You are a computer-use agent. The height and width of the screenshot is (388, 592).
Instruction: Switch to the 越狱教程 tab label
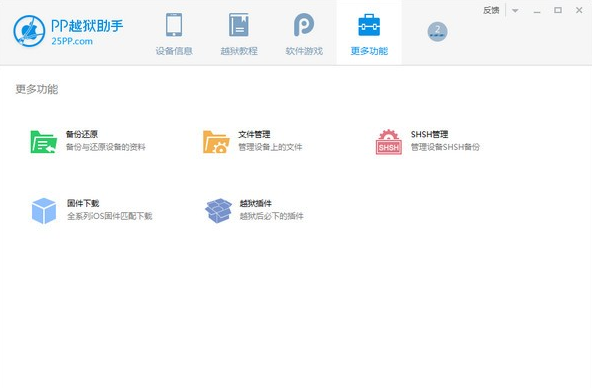239,51
